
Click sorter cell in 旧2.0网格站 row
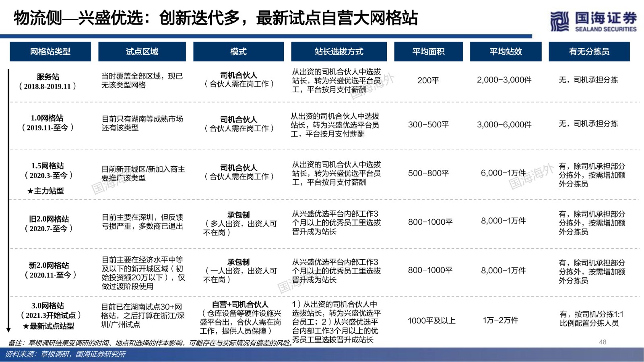592,223
